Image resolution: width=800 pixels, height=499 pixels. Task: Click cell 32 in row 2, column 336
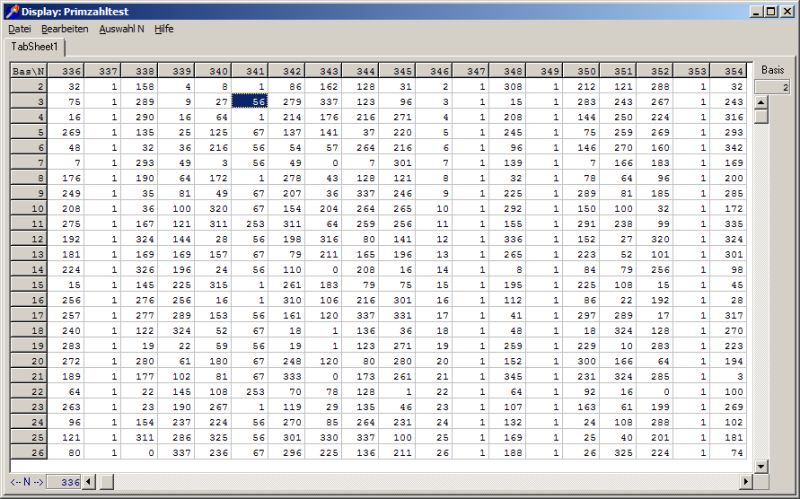point(65,86)
